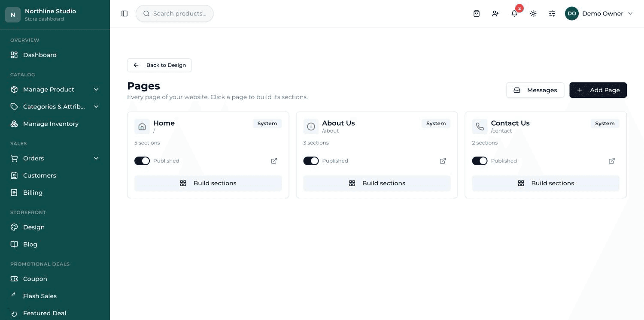
Task: Toggle Published switch on About Us page
Action: pos(311,161)
